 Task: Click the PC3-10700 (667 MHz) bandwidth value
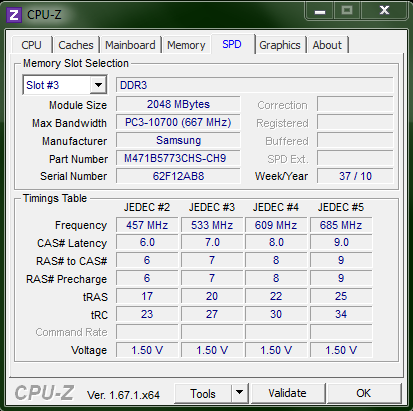pyautogui.click(x=178, y=122)
